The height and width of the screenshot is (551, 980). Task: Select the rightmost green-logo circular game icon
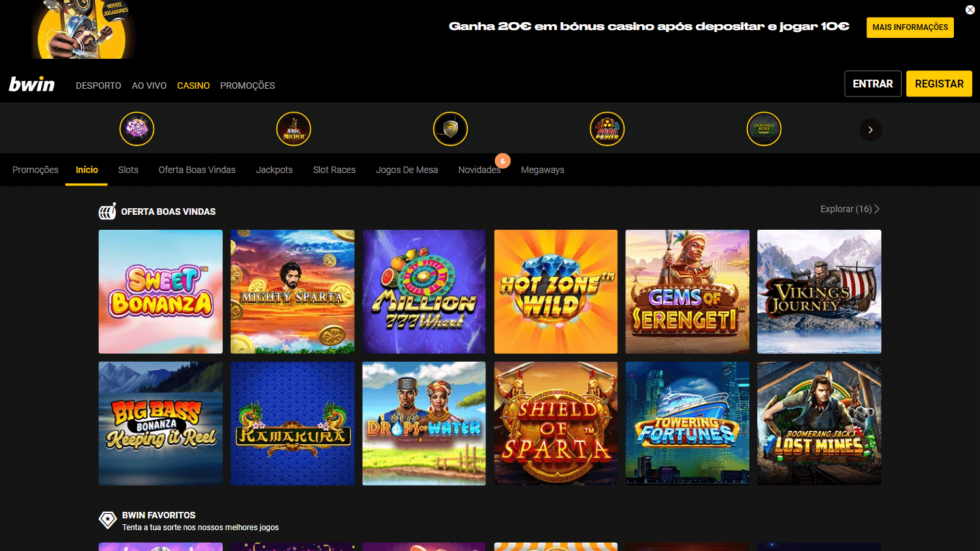[764, 129]
